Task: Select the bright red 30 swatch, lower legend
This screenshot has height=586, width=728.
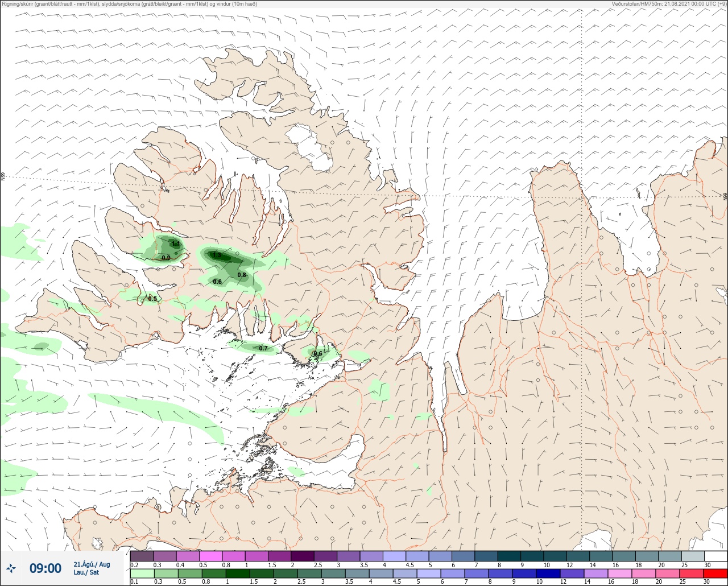Action: coord(715,573)
